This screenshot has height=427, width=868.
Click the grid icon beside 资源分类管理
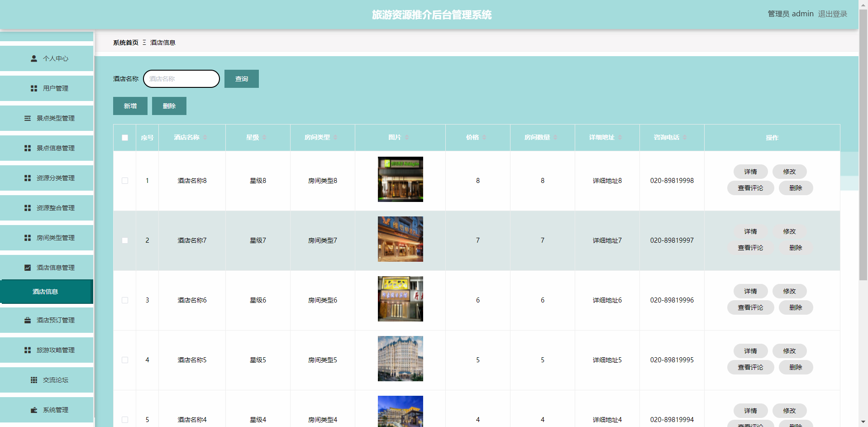pos(28,178)
